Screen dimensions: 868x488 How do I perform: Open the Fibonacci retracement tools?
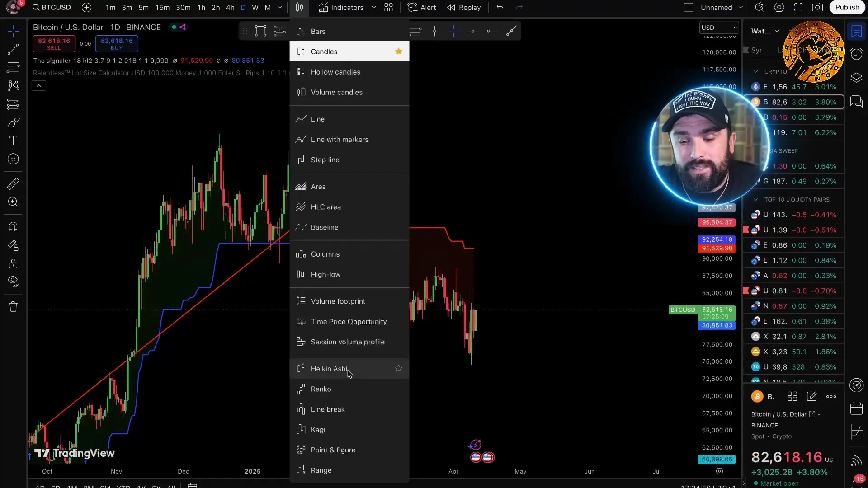pyautogui.click(x=13, y=68)
